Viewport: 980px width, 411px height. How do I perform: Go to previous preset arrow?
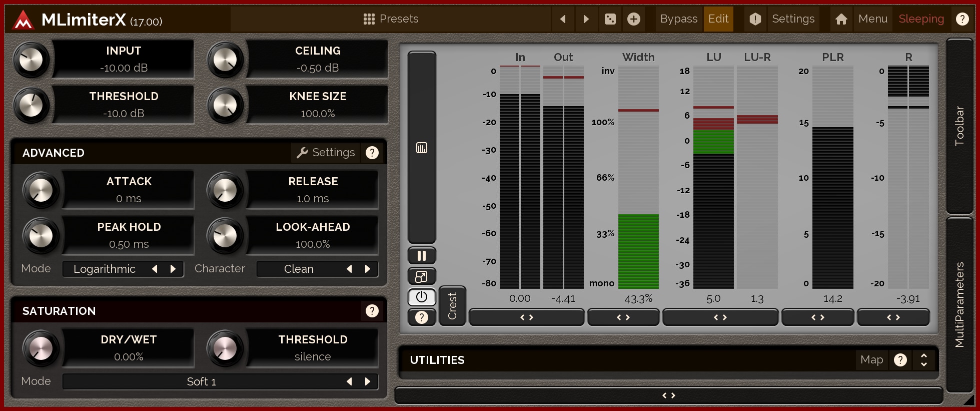pyautogui.click(x=563, y=19)
